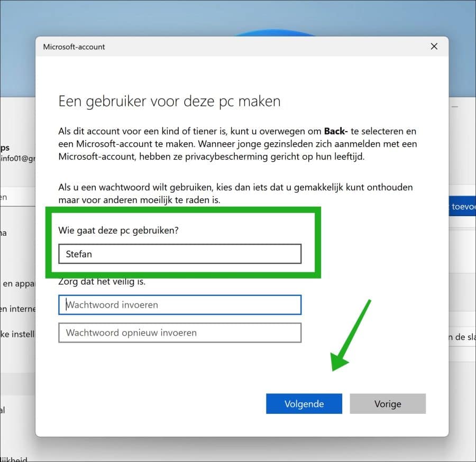
Task: Click the blue toevoegen button behind the dialog
Action: click(x=464, y=206)
